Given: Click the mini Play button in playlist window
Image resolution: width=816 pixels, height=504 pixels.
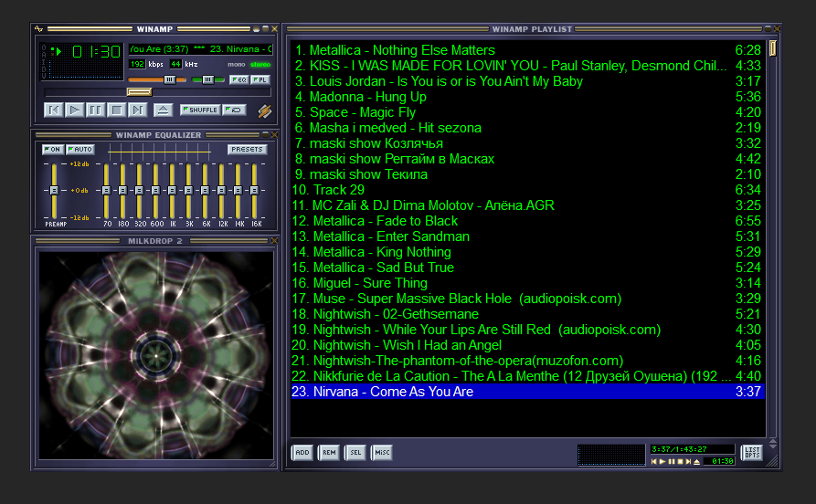Looking at the screenshot, I should (x=662, y=461).
